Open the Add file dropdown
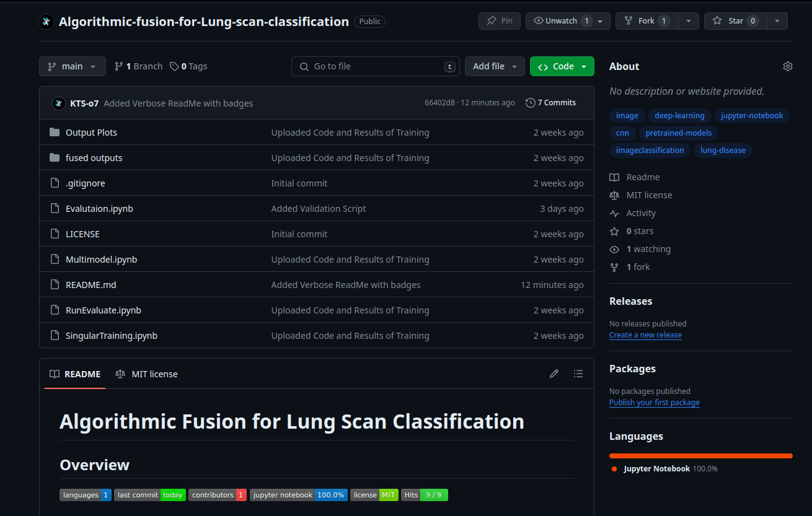The height and width of the screenshot is (516, 812). pyautogui.click(x=495, y=66)
